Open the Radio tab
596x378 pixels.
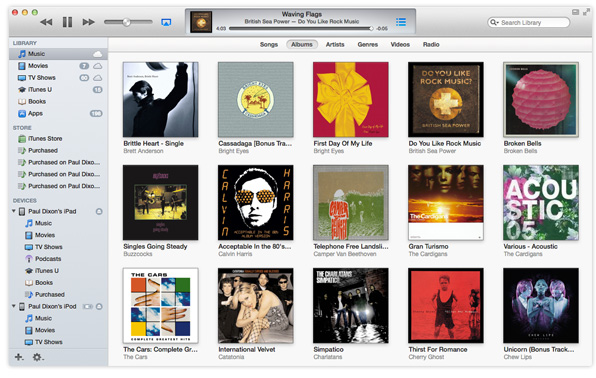[431, 44]
